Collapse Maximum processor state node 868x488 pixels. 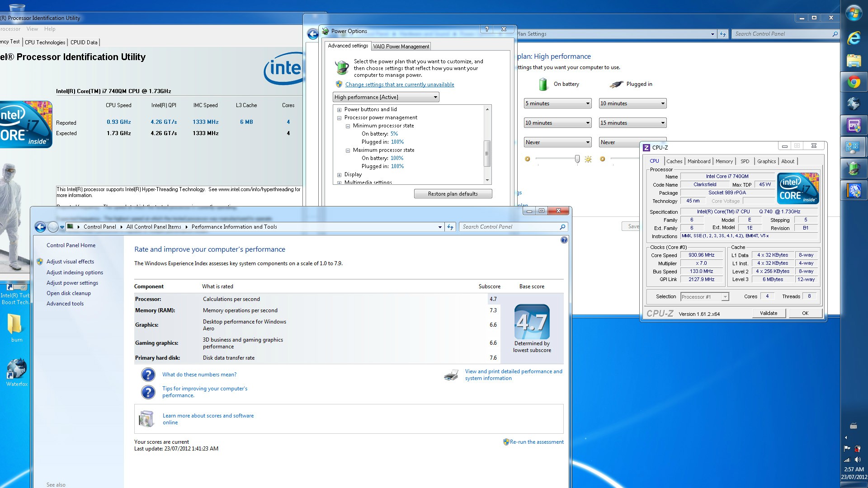348,150
